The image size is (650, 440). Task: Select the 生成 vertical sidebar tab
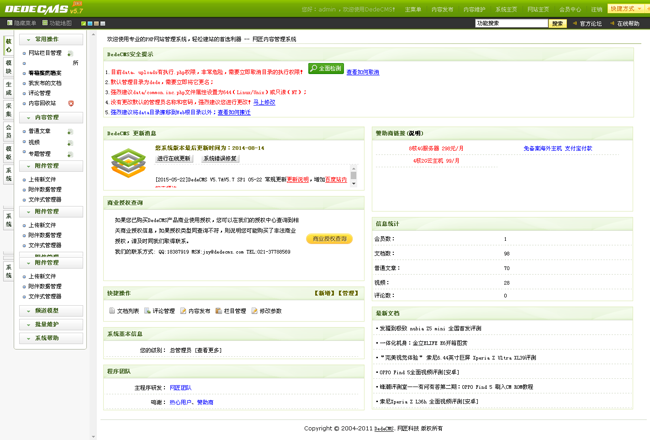(8, 88)
